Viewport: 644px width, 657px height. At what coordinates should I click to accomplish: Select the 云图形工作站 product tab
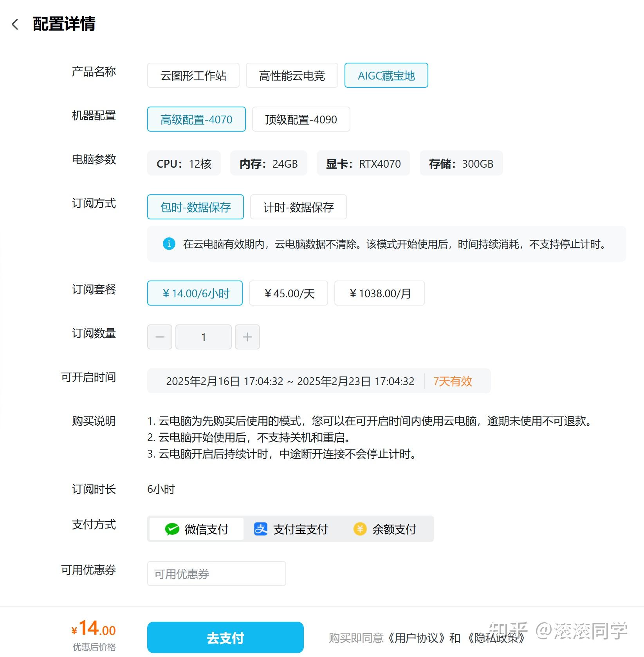(193, 75)
